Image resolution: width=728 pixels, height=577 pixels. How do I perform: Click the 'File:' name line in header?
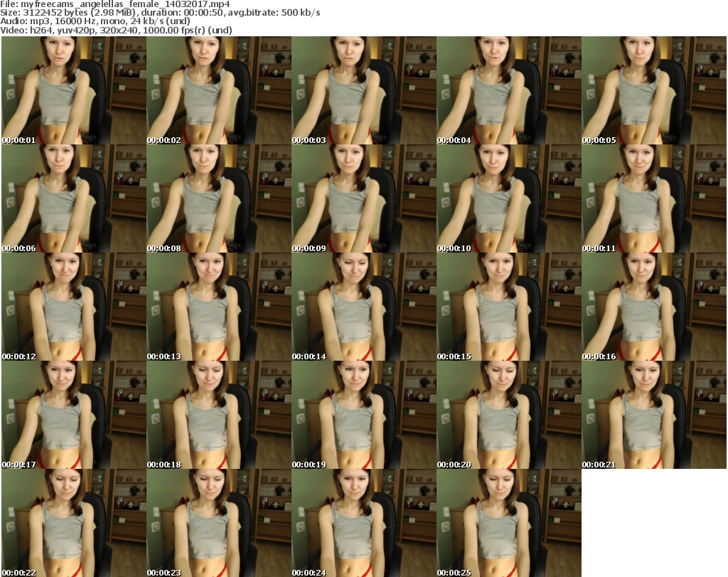pos(115,4)
